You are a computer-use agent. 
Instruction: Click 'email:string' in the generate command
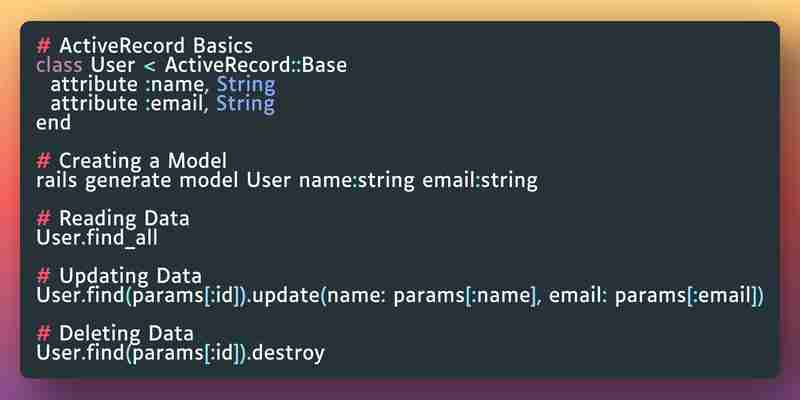click(480, 181)
